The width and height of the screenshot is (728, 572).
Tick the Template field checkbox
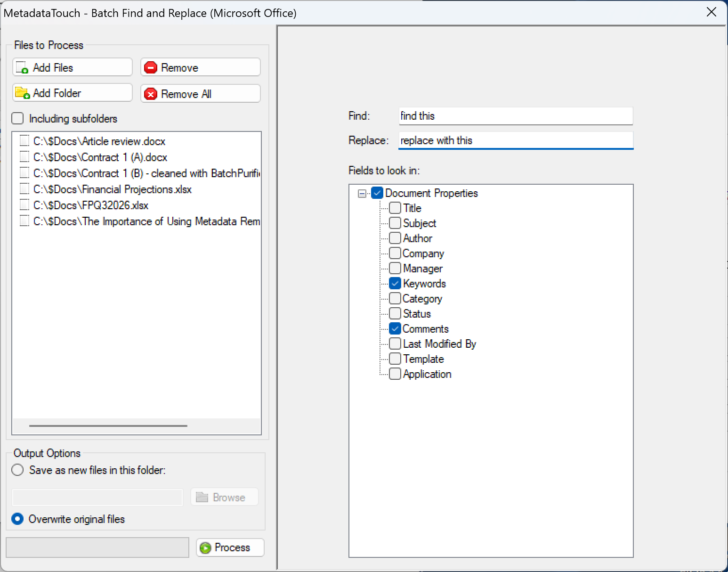395,359
